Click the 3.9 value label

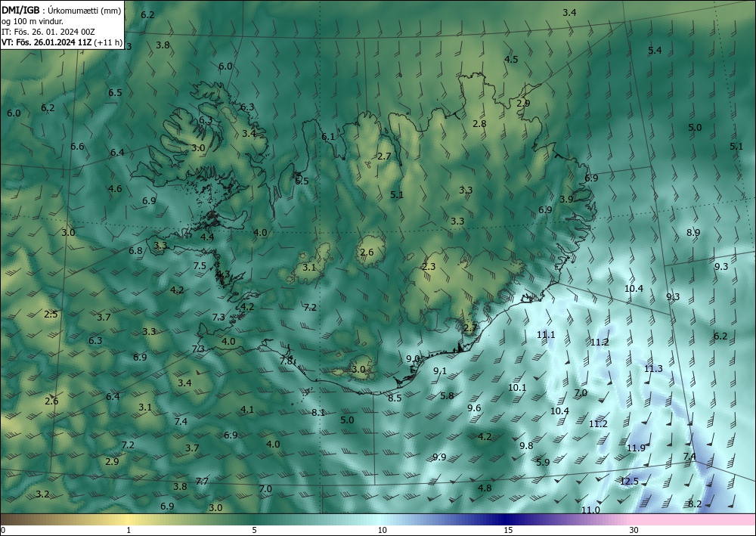click(x=566, y=199)
